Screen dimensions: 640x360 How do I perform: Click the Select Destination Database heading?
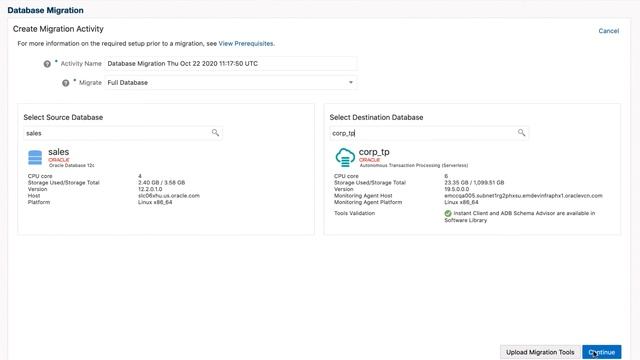pos(376,118)
